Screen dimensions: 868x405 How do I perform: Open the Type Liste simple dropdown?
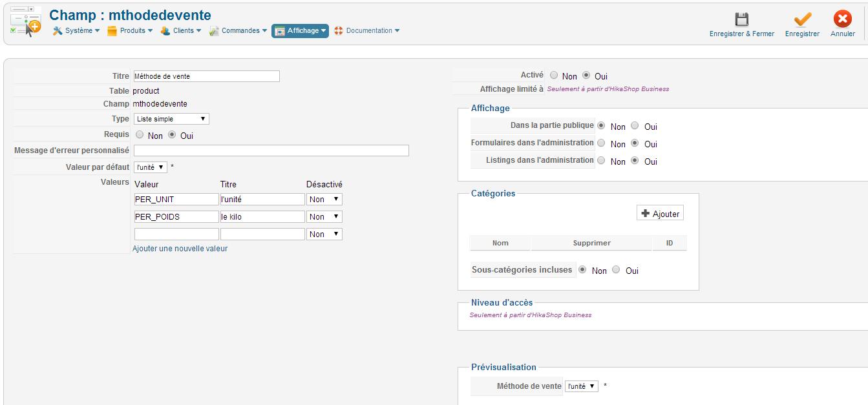[x=171, y=119]
